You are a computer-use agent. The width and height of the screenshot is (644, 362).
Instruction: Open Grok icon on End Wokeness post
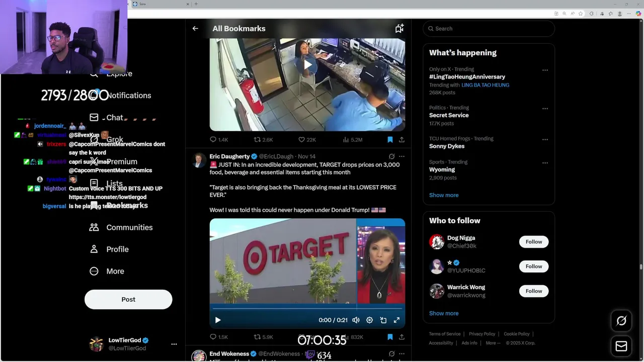coord(391,354)
